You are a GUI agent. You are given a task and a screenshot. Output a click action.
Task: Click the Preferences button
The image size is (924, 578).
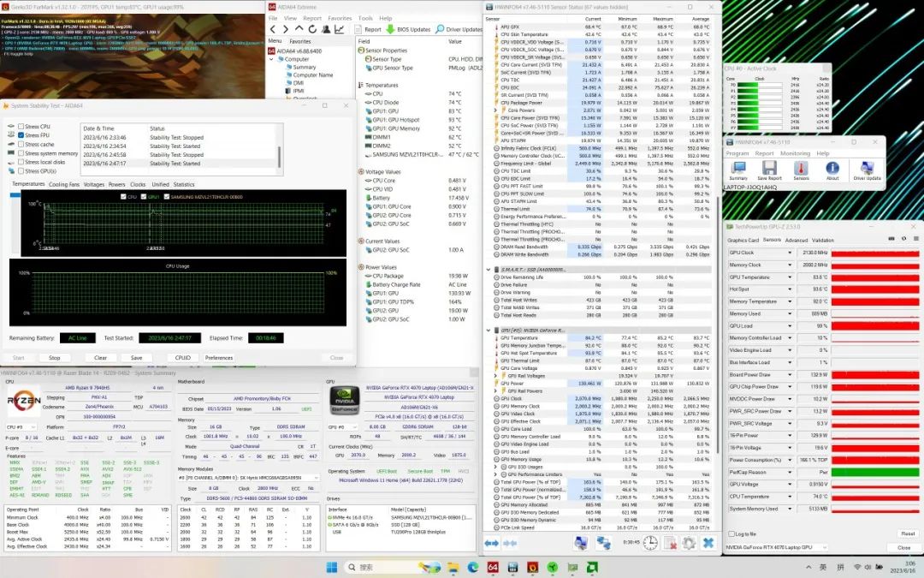219,358
